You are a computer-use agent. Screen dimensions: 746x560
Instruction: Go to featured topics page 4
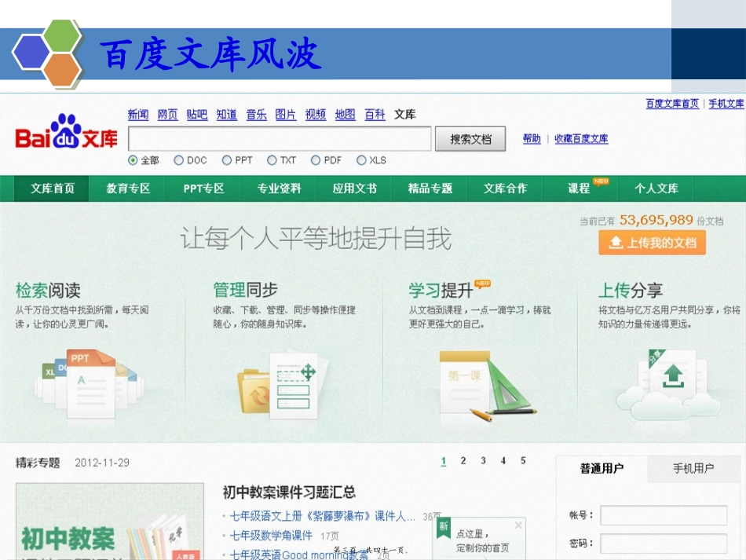point(503,460)
